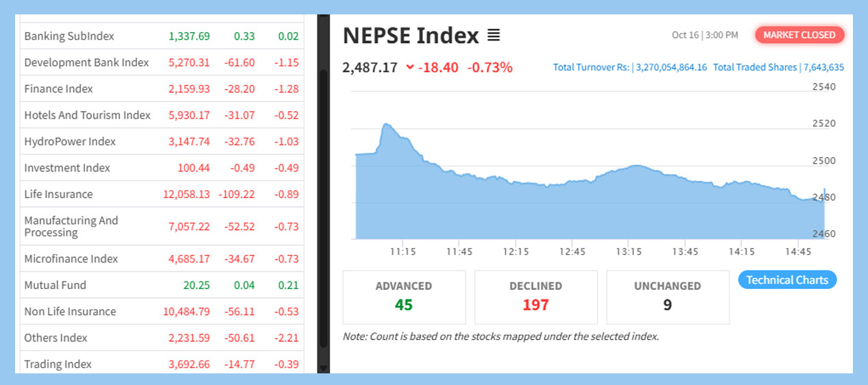Click the sub-index list vertical scrollbar

[324, 206]
